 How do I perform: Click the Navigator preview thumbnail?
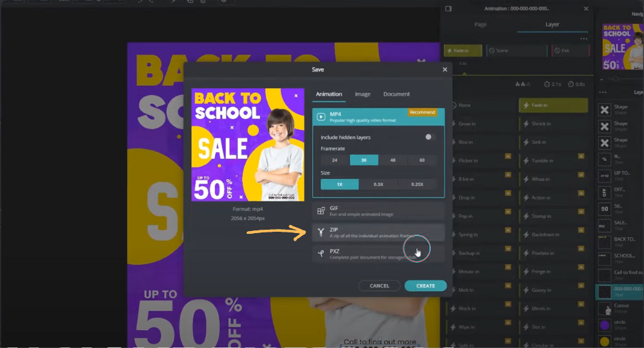click(x=623, y=47)
